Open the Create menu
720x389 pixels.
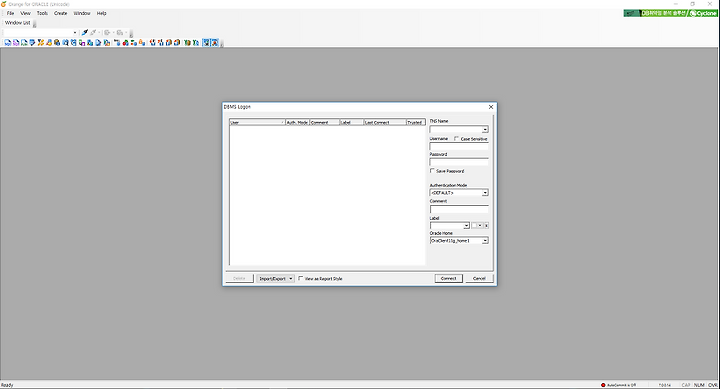61,13
